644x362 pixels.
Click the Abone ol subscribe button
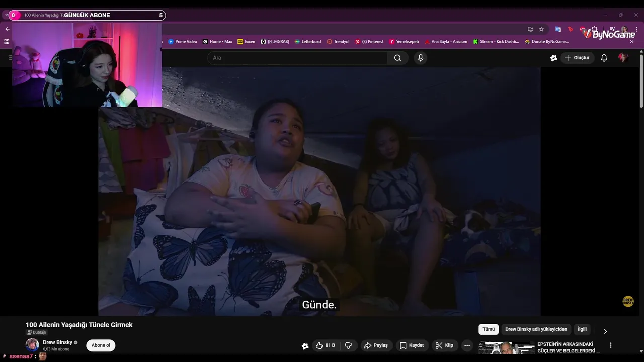[101, 345]
